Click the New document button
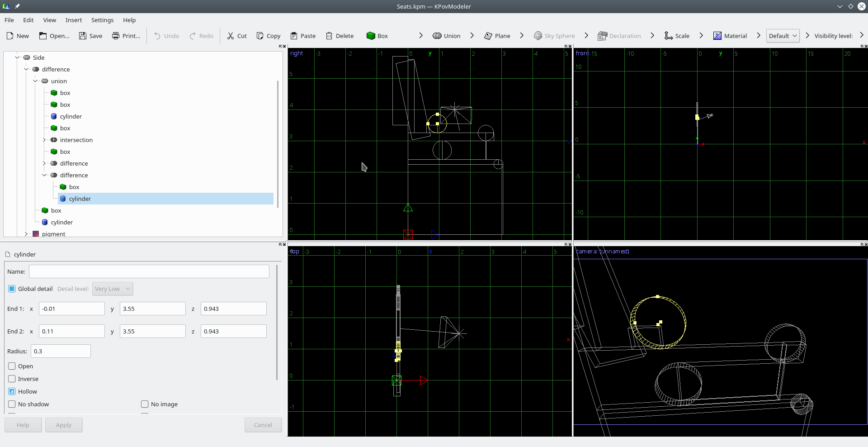 point(18,36)
